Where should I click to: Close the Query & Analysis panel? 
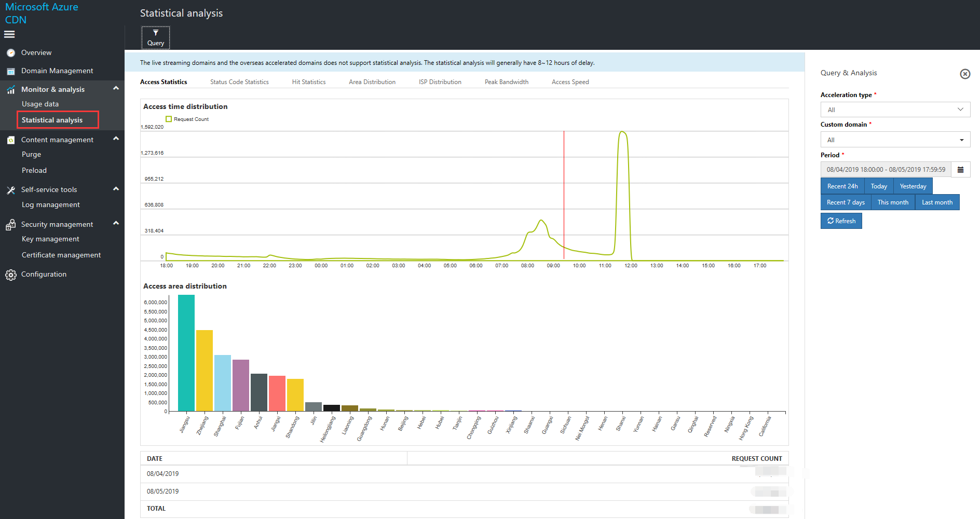[965, 74]
